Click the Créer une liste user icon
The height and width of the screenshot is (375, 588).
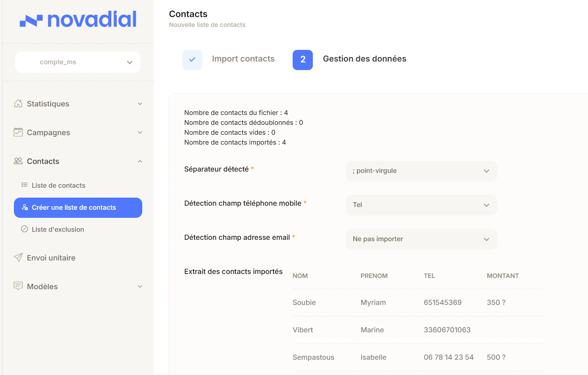point(25,207)
